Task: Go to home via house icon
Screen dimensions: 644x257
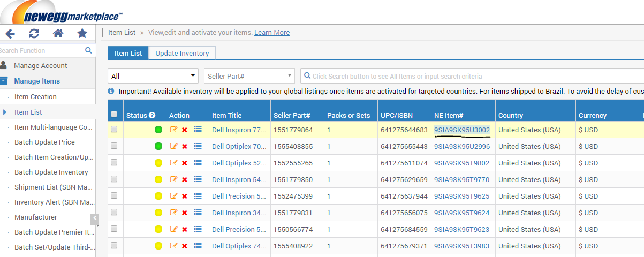Action: [x=58, y=33]
